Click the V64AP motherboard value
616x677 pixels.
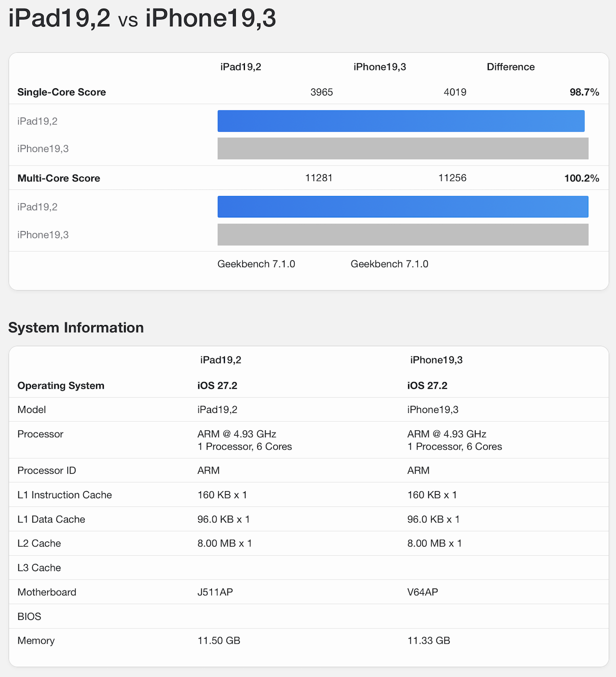tap(422, 592)
